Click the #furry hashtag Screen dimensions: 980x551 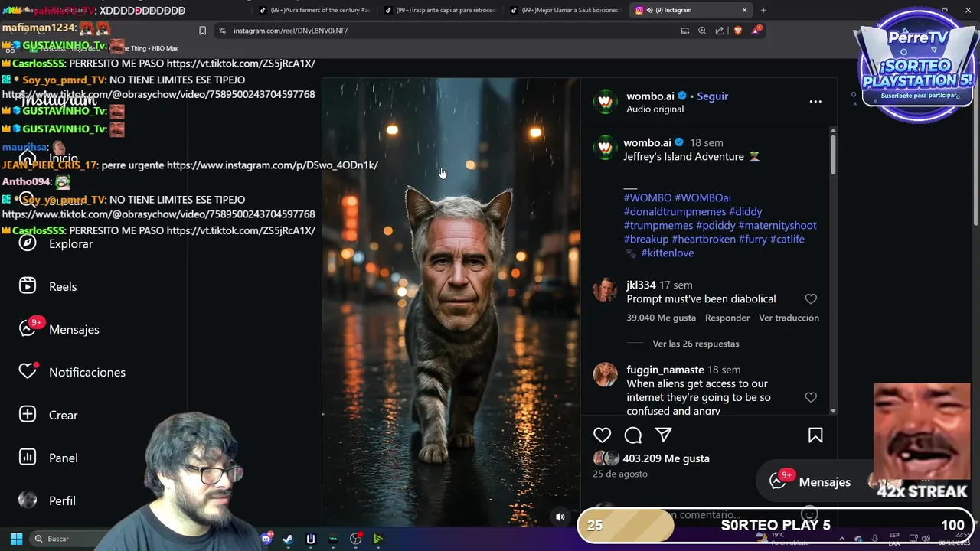753,239
